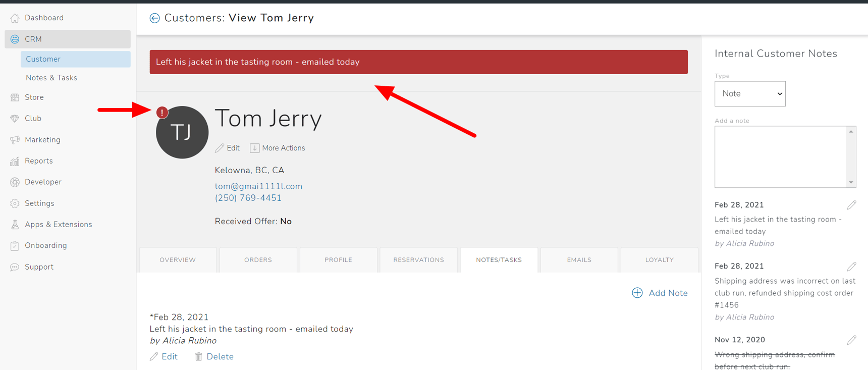The image size is (868, 370).
Task: Click the red alert badge on avatar
Action: 162,113
